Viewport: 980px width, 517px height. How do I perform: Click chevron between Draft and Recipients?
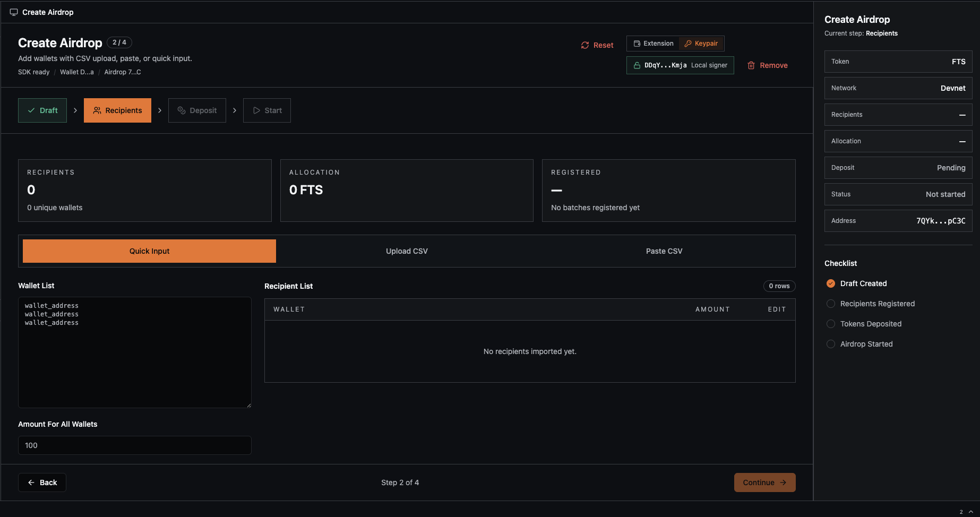75,110
